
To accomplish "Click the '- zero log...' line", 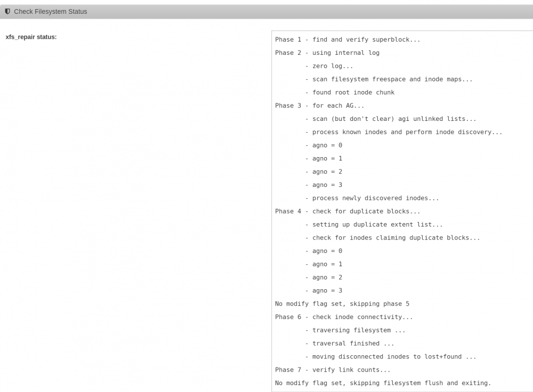I will (x=329, y=66).
